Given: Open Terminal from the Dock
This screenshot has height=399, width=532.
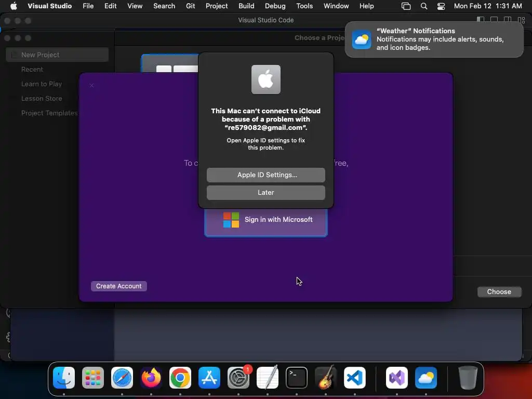Looking at the screenshot, I should click(297, 378).
